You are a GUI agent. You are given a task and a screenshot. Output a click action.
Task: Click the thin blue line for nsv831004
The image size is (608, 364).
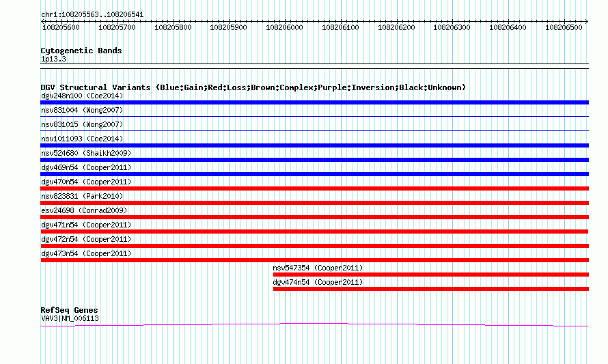314,116
